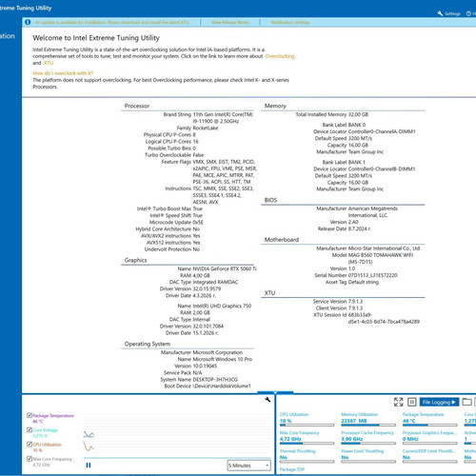The height and width of the screenshot is (476, 476).
Task: Pause the graph with blue pause button
Action: click(x=89, y=466)
